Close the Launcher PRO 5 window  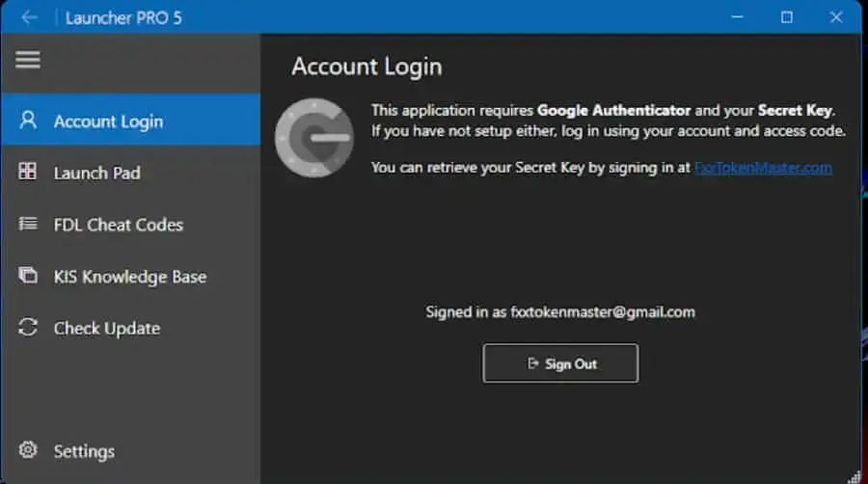pyautogui.click(x=836, y=17)
